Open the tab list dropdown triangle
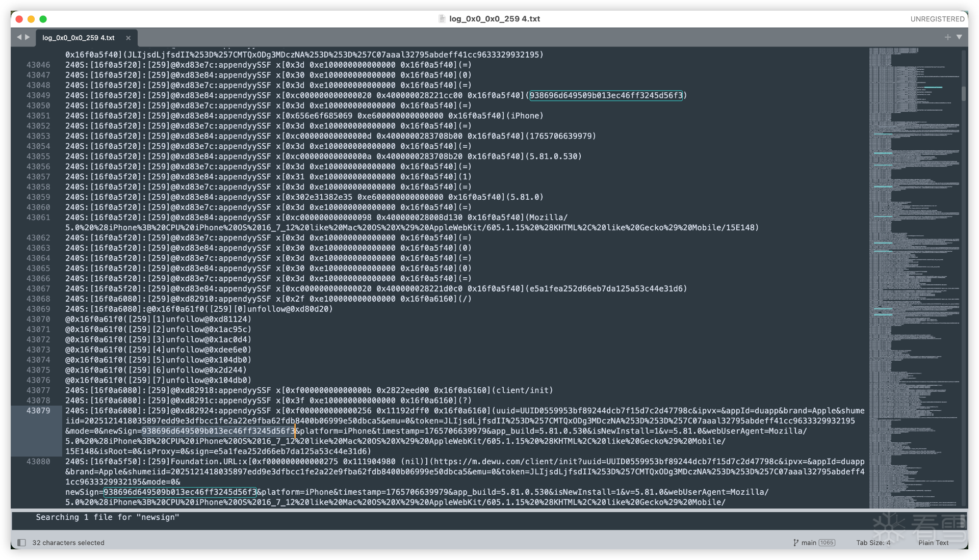979x560 pixels. (959, 37)
